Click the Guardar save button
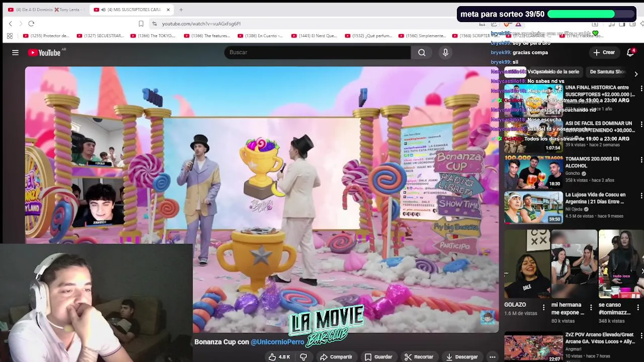Viewport: 644px width, 362px height. (378, 357)
